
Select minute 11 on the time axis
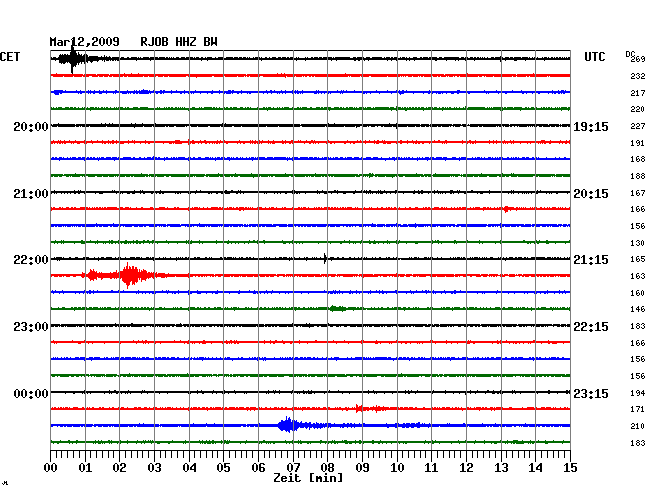point(432,468)
